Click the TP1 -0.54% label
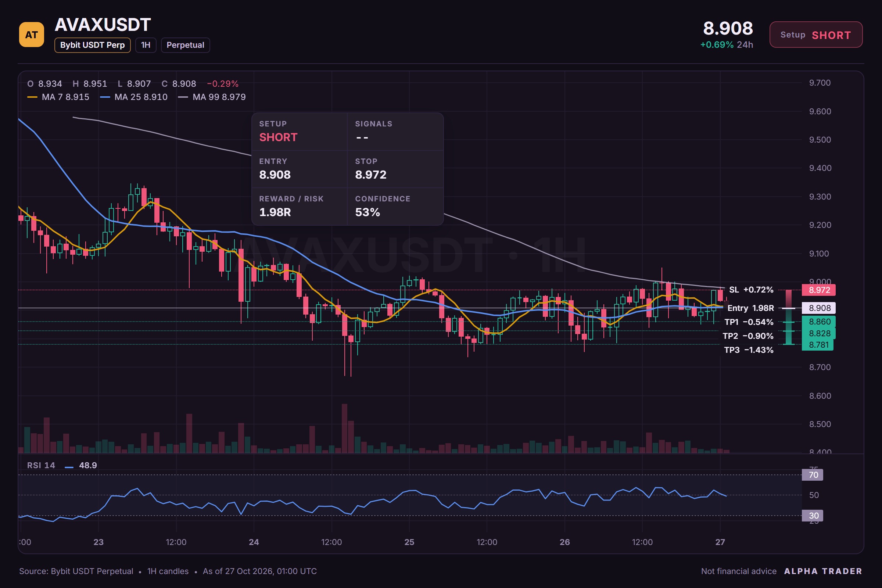Image resolution: width=882 pixels, height=588 pixels. coord(749,322)
